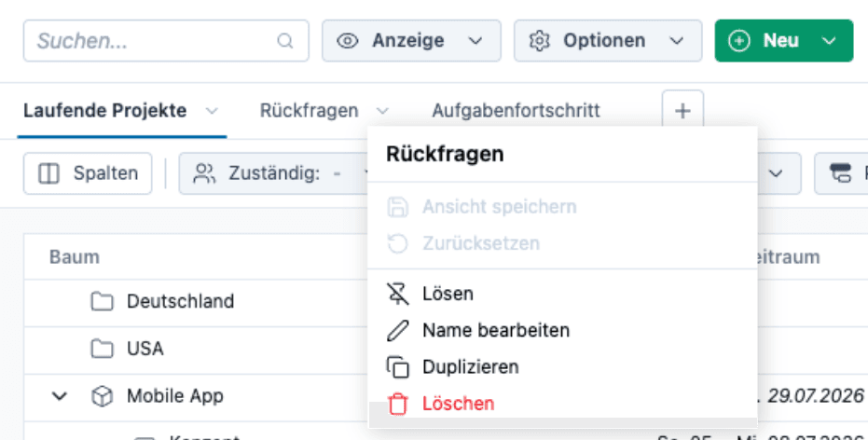Click chevron beside Rückfragen tab
The height and width of the screenshot is (440, 868).
coord(382,111)
